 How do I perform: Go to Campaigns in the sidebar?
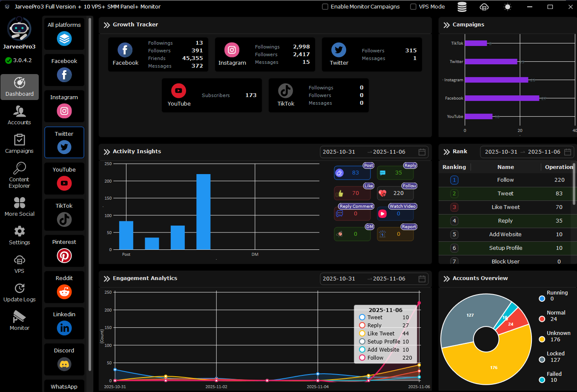pos(20,144)
